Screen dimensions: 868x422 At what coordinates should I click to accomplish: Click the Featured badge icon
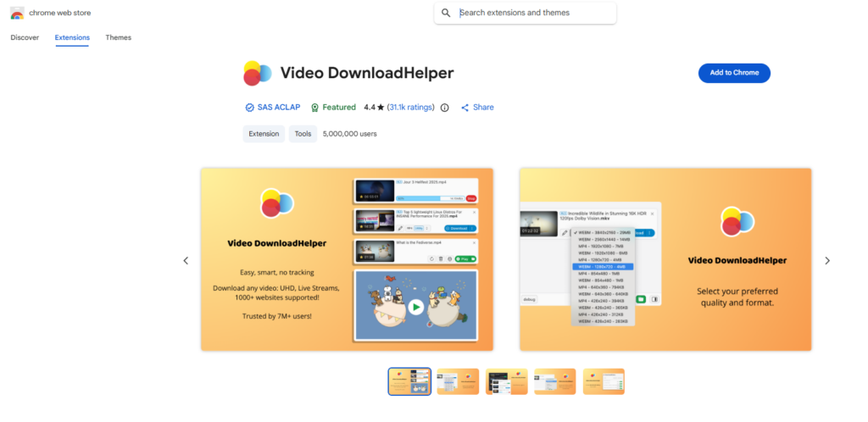point(315,108)
